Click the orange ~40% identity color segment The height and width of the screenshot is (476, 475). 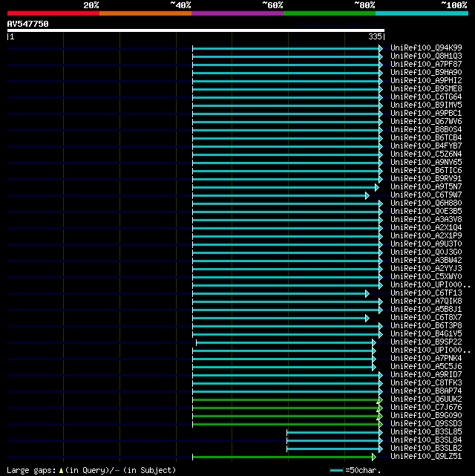coord(145,13)
